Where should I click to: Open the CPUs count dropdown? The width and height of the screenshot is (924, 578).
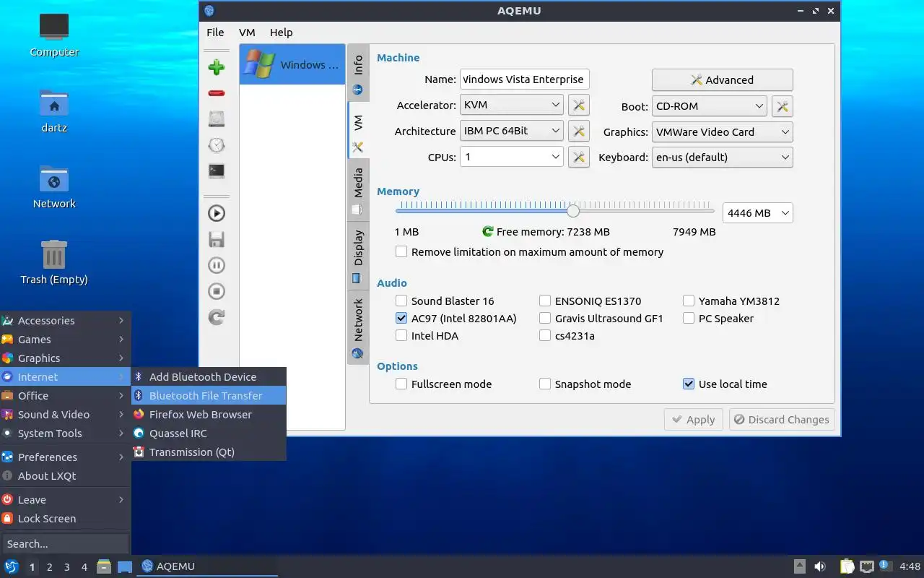[x=511, y=157]
